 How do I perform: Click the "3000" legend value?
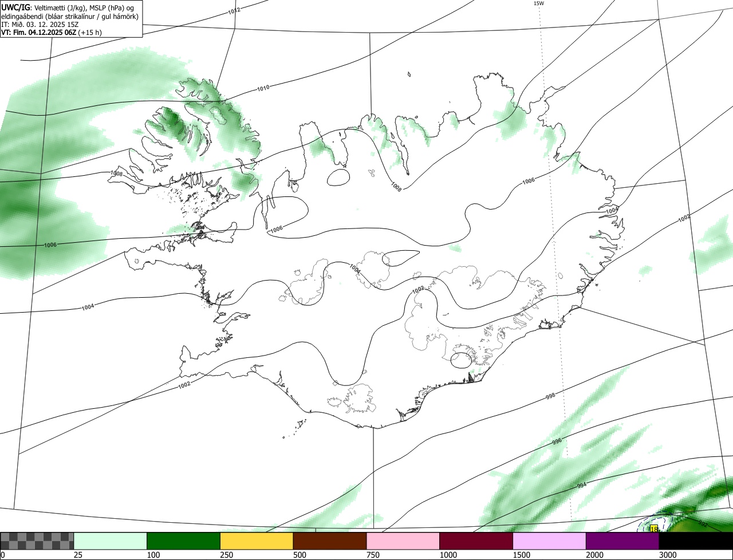pos(668,555)
